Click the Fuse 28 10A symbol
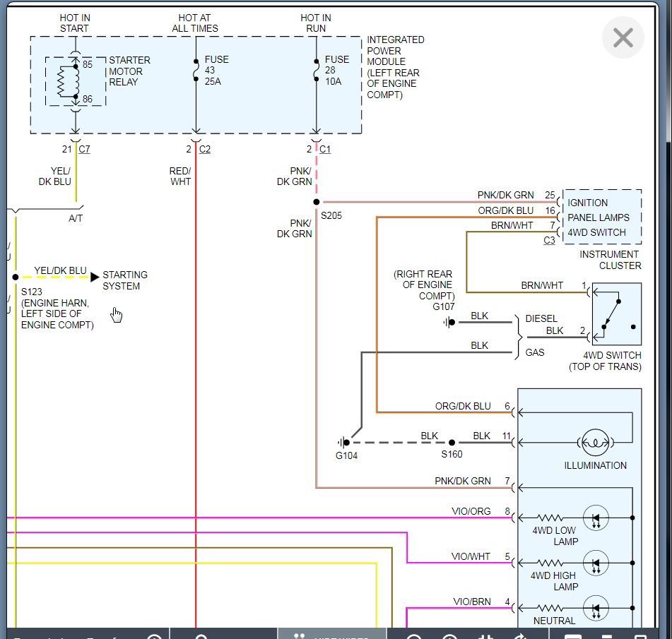Viewport: 672px width, 639px height. (x=317, y=71)
